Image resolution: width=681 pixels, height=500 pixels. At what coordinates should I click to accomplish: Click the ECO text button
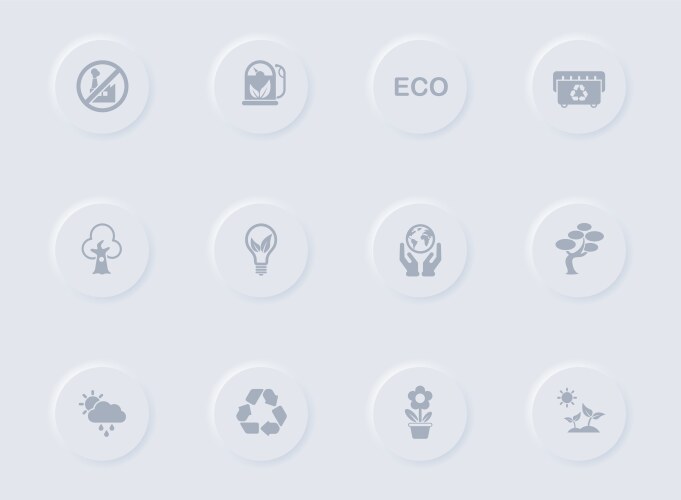420,86
